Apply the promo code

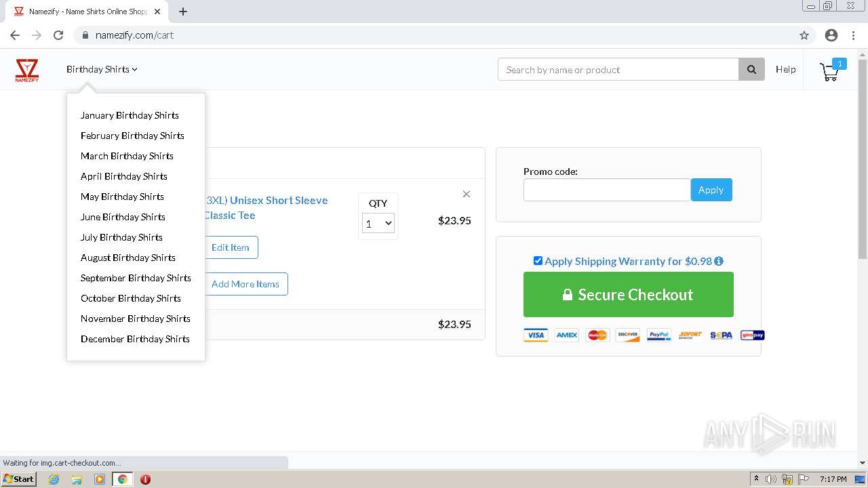pos(711,190)
